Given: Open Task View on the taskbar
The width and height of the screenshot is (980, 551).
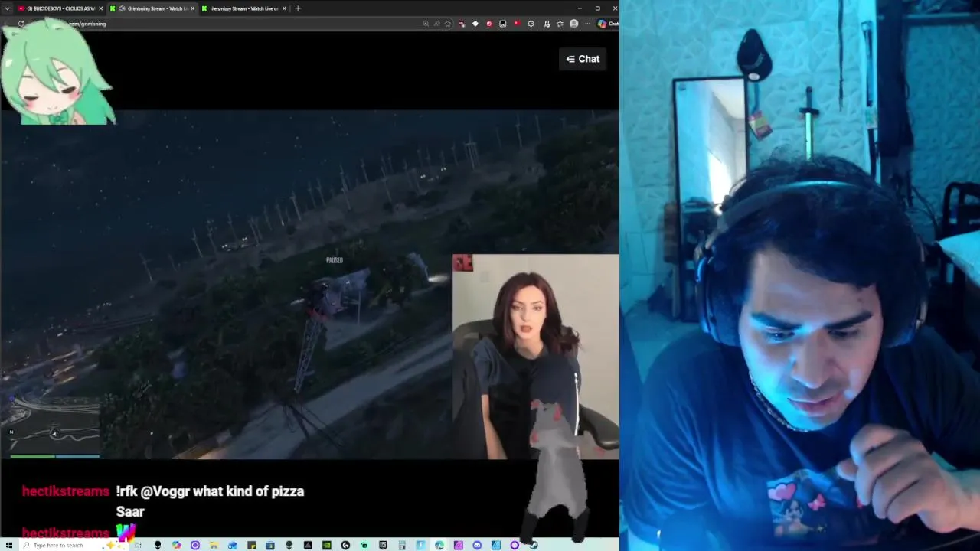Looking at the screenshot, I should [x=138, y=545].
